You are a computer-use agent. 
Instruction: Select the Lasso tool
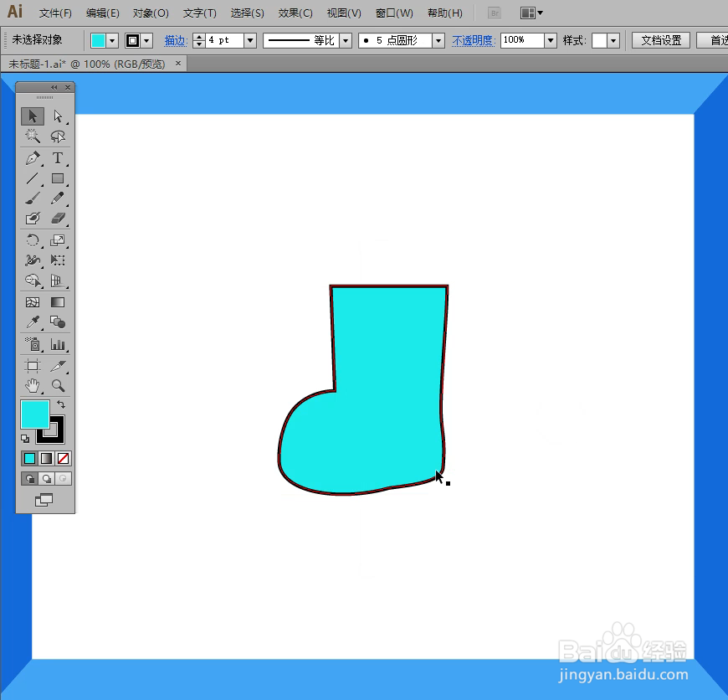[x=58, y=136]
